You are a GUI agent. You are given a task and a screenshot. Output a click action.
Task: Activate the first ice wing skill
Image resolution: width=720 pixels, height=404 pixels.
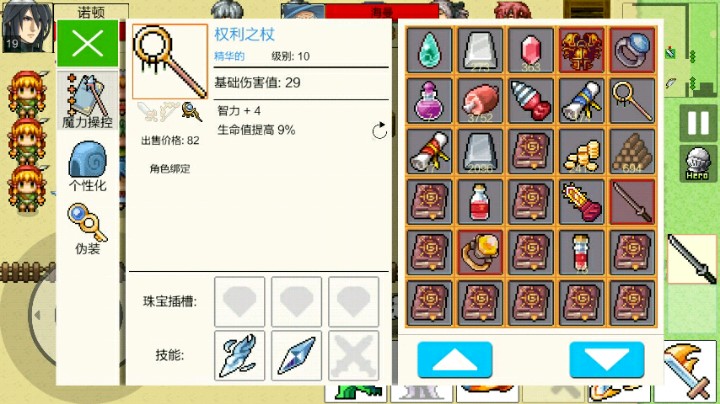[x=239, y=355]
